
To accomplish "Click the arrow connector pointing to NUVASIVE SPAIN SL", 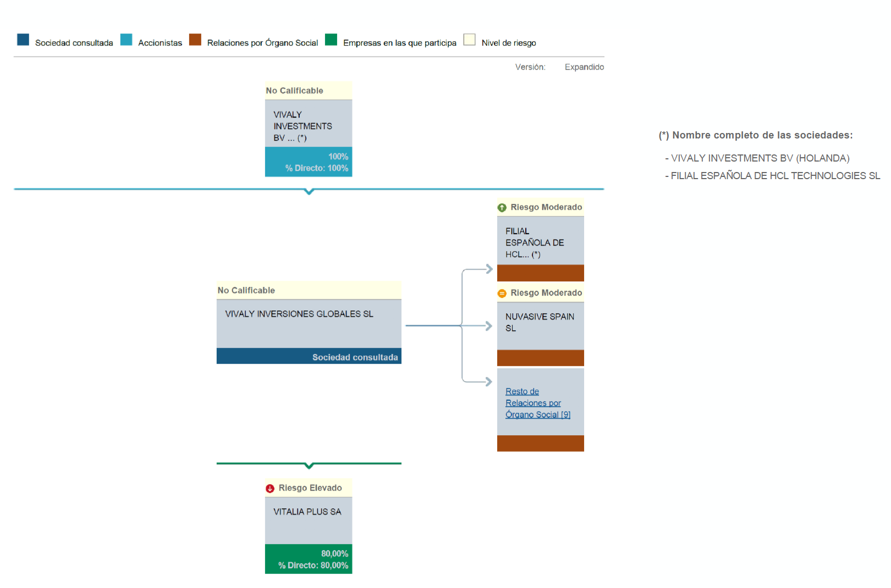I will click(487, 326).
